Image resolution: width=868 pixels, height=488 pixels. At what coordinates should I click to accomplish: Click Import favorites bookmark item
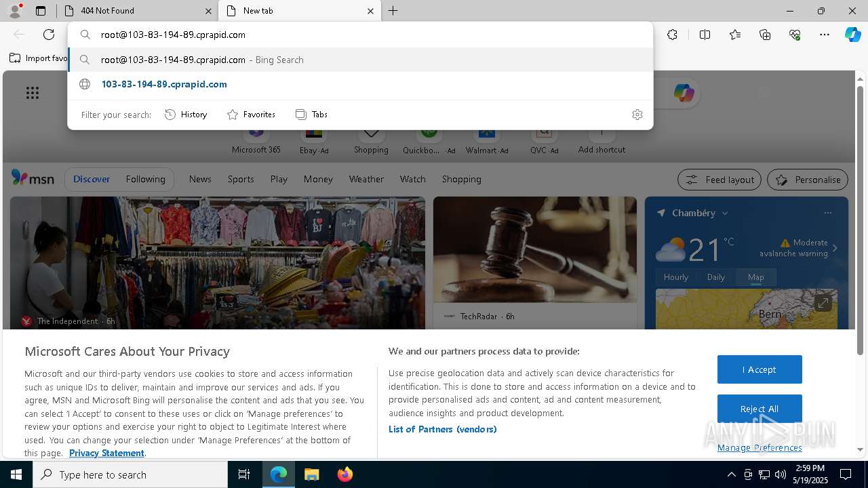click(39, 58)
